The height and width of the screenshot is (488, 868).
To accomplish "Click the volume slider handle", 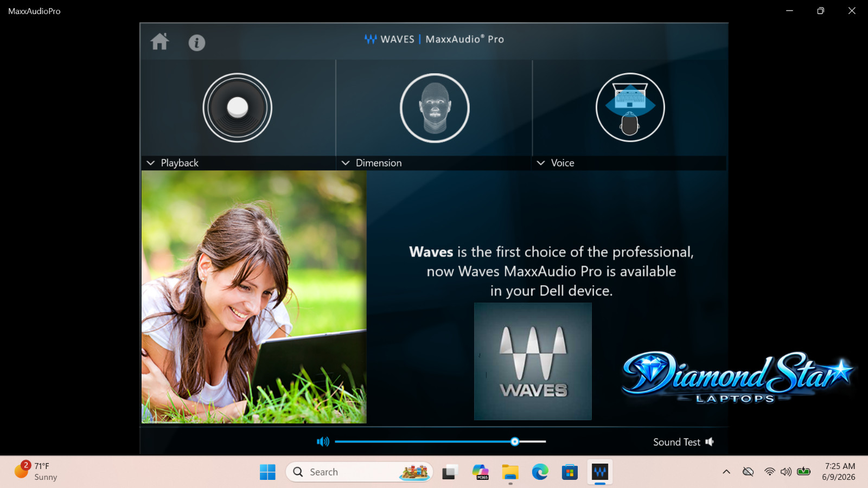I will [x=515, y=441].
